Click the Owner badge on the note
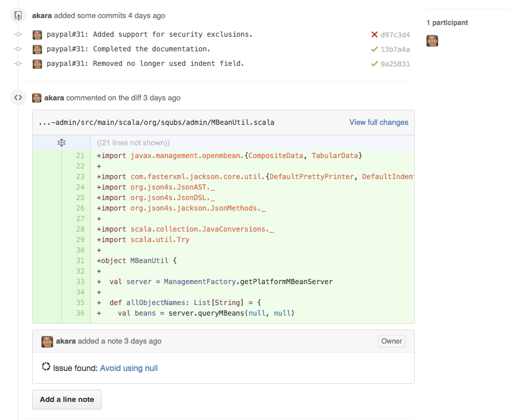The height and width of the screenshot is (420, 521). [391, 341]
